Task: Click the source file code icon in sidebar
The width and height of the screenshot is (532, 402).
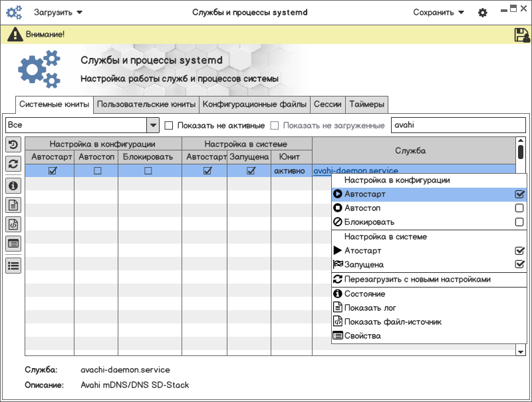Action: (13, 224)
